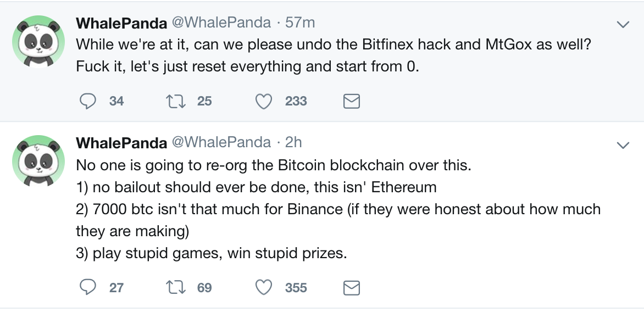Expand the options chevron on the 2h tweet
Screen dimensions: 644x312
[x=623, y=145]
